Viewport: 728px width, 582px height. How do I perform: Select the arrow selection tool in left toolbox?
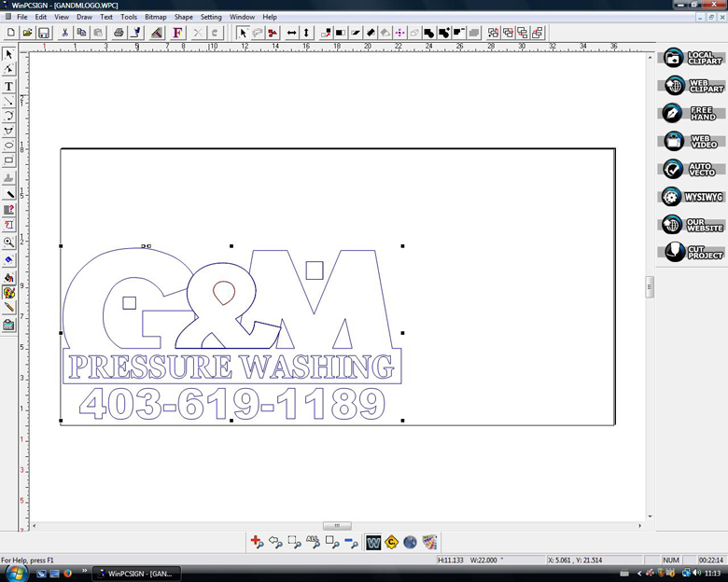[x=8, y=55]
